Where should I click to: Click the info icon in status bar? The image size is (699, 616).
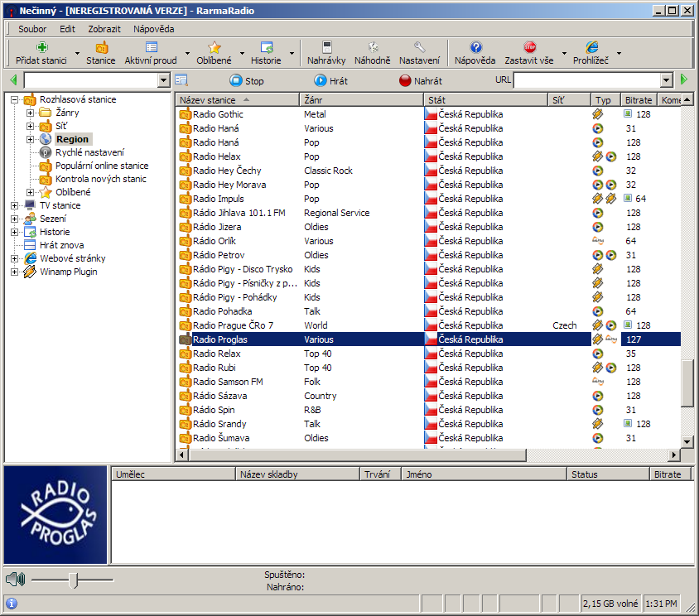[12, 604]
